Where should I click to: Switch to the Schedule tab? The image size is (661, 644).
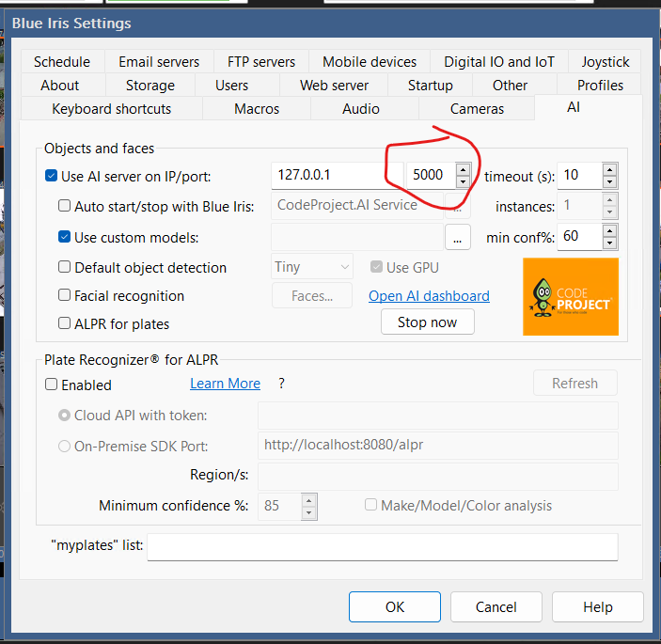click(x=62, y=62)
